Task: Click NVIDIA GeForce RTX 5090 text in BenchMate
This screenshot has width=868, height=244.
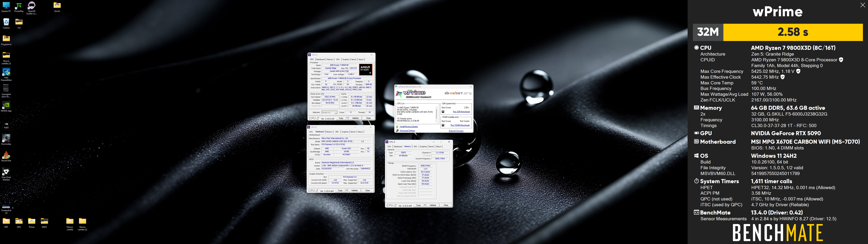Action: coord(786,134)
